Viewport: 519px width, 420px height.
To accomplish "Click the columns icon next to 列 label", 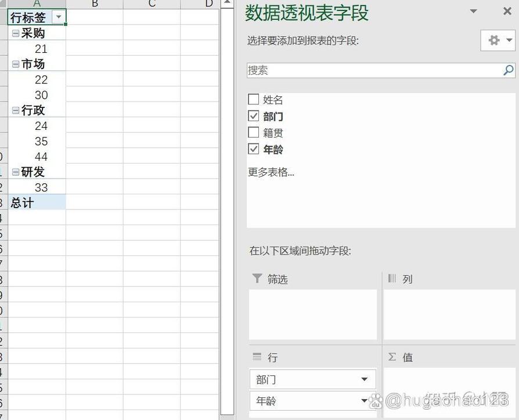I will (390, 279).
